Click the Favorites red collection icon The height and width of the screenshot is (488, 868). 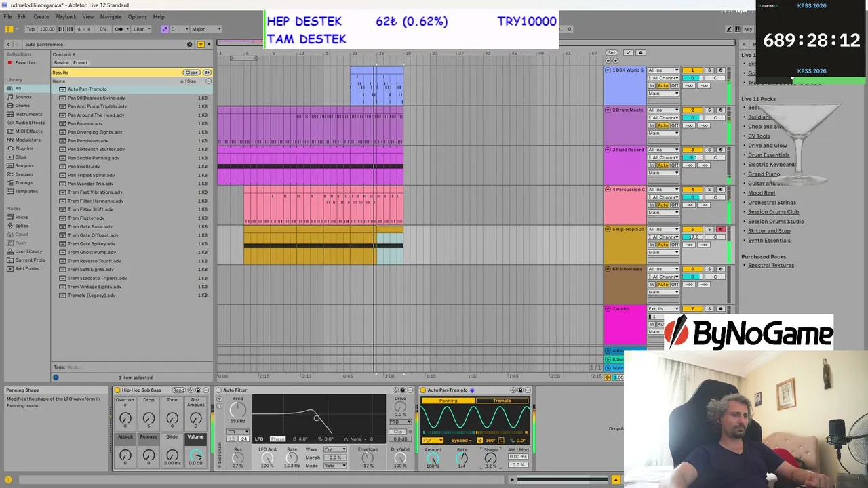(9, 63)
